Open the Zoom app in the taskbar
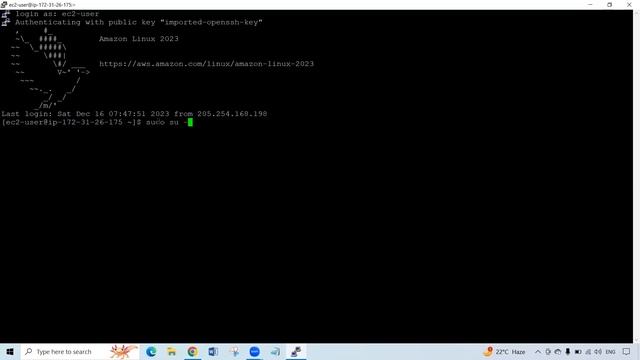Image resolution: width=640 pixels, height=360 pixels. click(x=254, y=351)
